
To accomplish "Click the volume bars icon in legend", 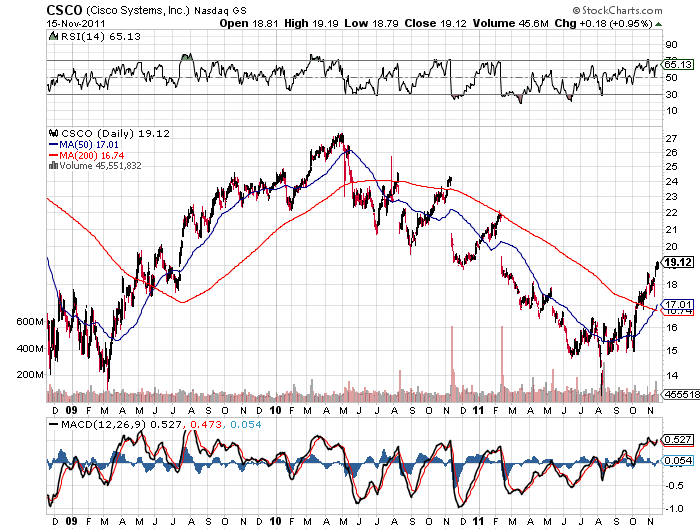I will click(53, 166).
